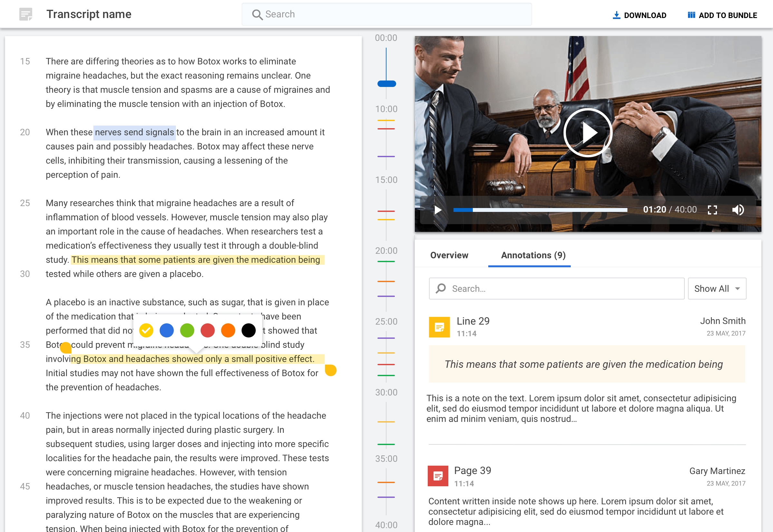
Task: Click the blue timeline position handle
Action: pyautogui.click(x=386, y=84)
